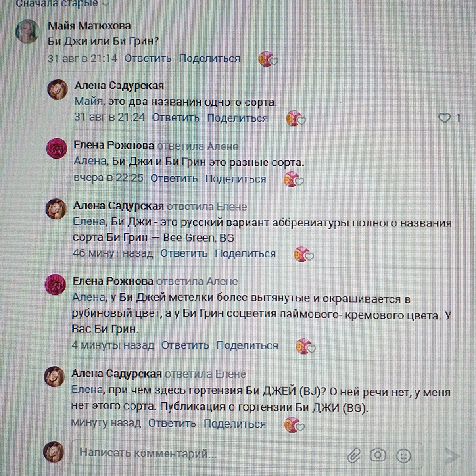The image size is (476, 476).
Task: Click Ответить under '46 минут назад' comment
Action: [184, 253]
